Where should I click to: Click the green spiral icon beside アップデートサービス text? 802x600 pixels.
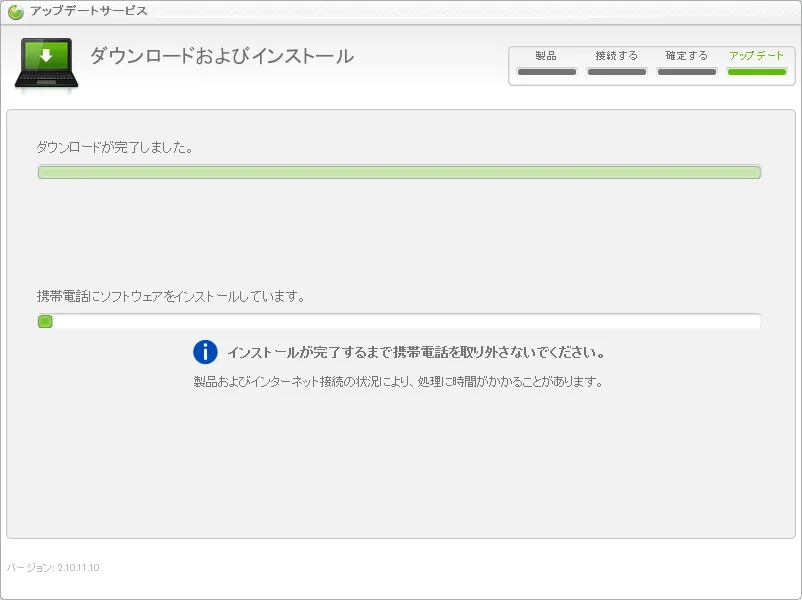click(14, 10)
